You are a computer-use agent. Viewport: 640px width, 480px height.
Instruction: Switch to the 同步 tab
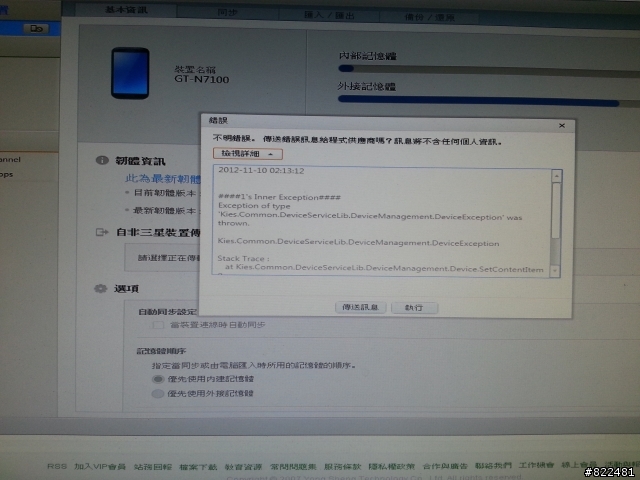pyautogui.click(x=228, y=13)
